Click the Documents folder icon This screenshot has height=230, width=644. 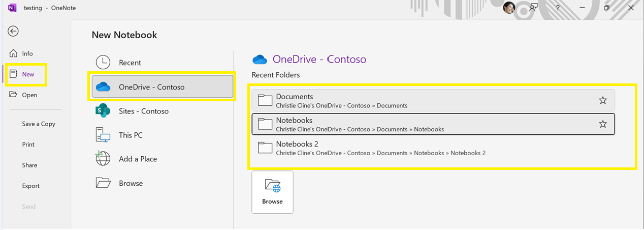pyautogui.click(x=265, y=100)
